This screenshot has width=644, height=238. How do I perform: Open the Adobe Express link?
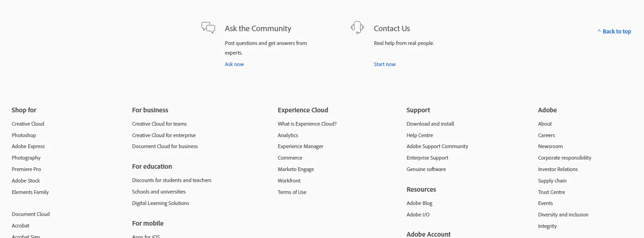click(x=28, y=146)
